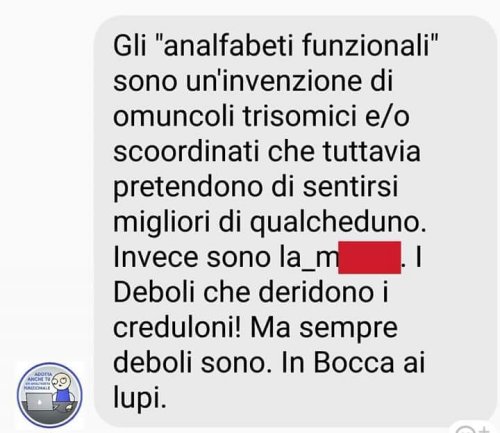
Task: Click the word "lupi." on last line
Action: click(140, 399)
